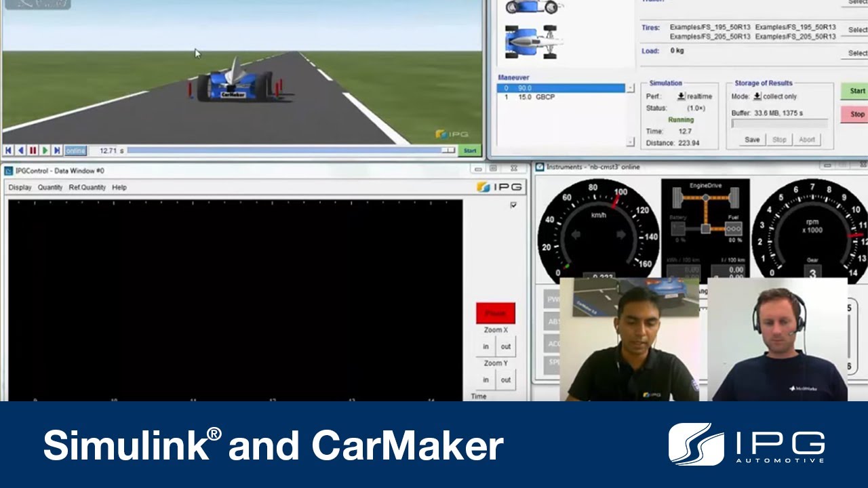Click the Buffer 33.6 MB, 1375 s text

click(x=767, y=113)
